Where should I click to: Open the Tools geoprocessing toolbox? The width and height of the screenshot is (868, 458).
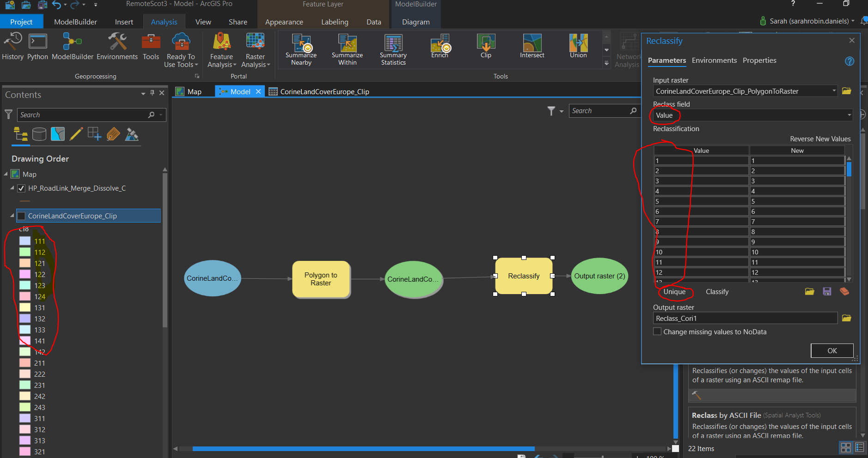(x=151, y=46)
